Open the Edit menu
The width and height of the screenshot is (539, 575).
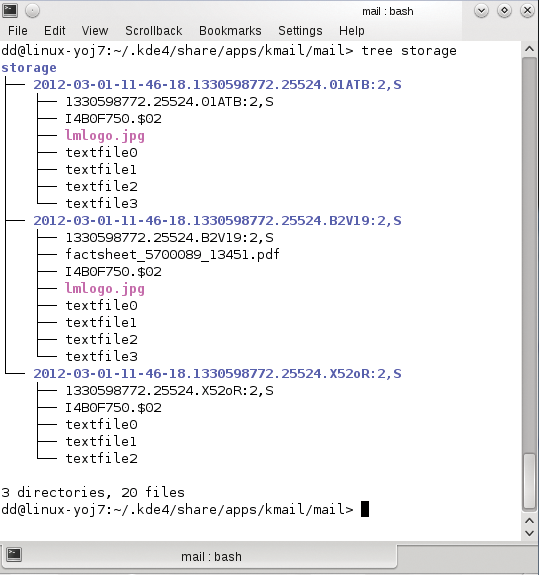pos(55,31)
